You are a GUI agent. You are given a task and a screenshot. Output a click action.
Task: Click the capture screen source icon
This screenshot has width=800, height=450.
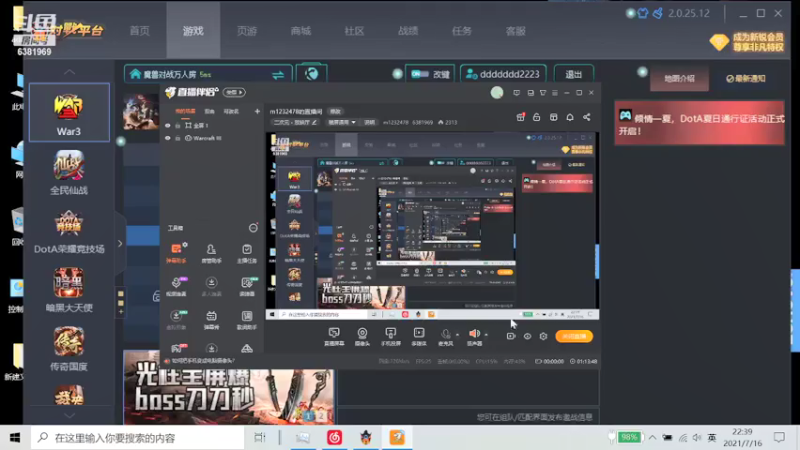click(x=334, y=337)
